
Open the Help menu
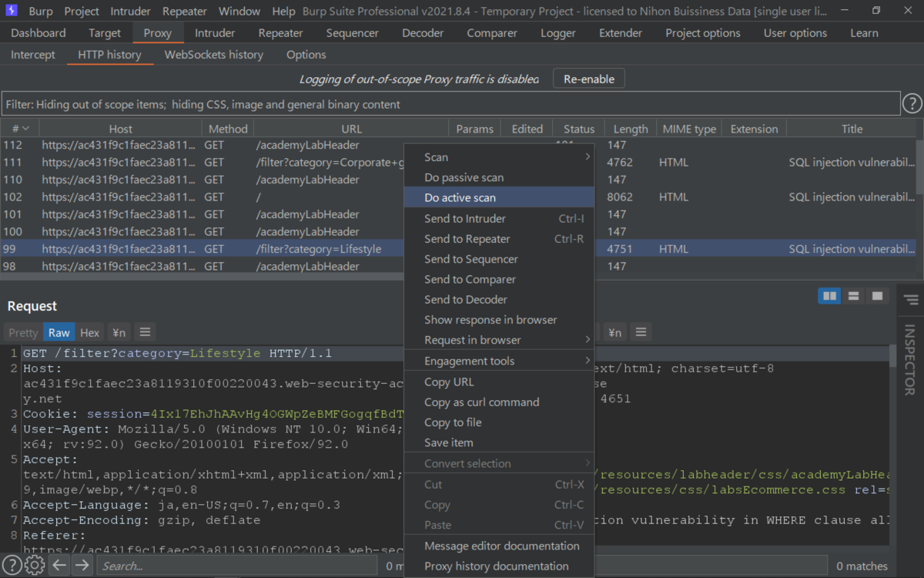[283, 12]
